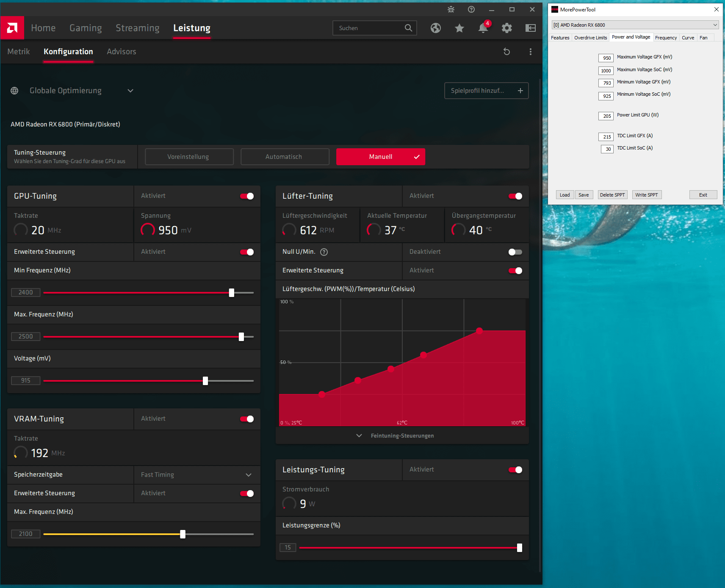The image size is (725, 588).
Task: Click the Power Limit GPU (W) field
Action: pyautogui.click(x=606, y=116)
